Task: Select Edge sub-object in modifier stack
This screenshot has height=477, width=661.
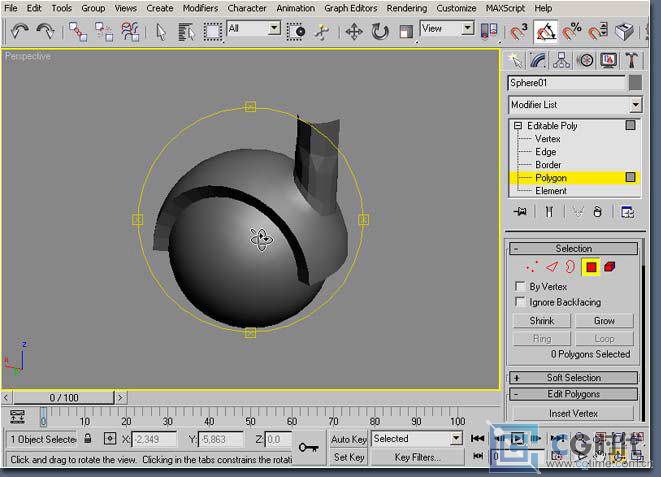Action: pyautogui.click(x=545, y=152)
